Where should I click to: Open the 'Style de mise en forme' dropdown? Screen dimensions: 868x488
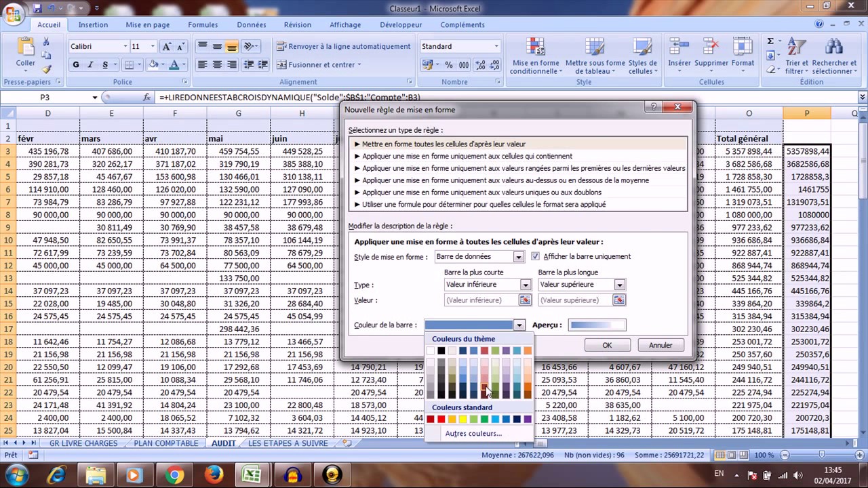click(518, 257)
